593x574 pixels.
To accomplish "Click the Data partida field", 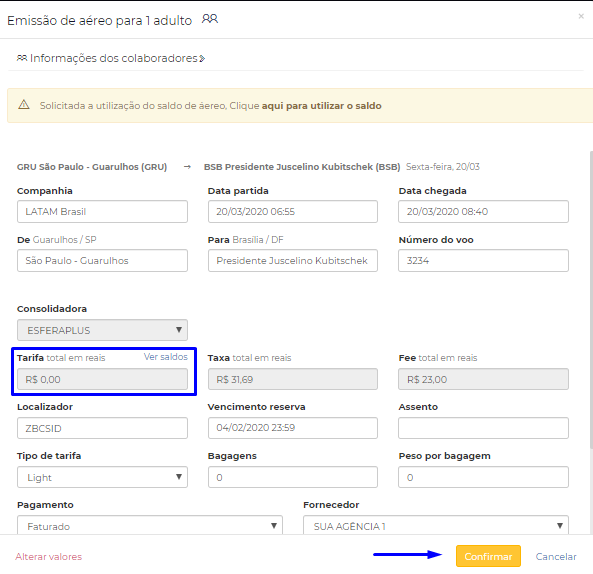I will pyautogui.click(x=293, y=211).
